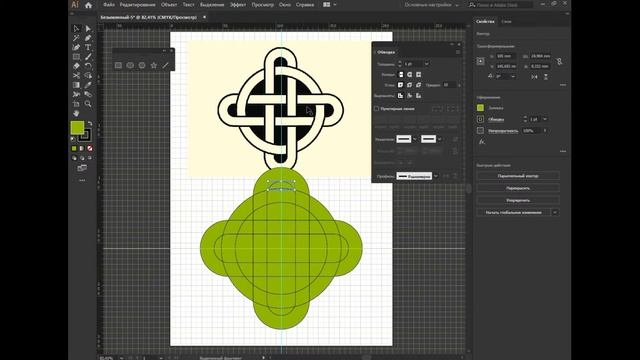The image size is (640, 360).
Task: Select the Hand tool
Action: click(76, 113)
